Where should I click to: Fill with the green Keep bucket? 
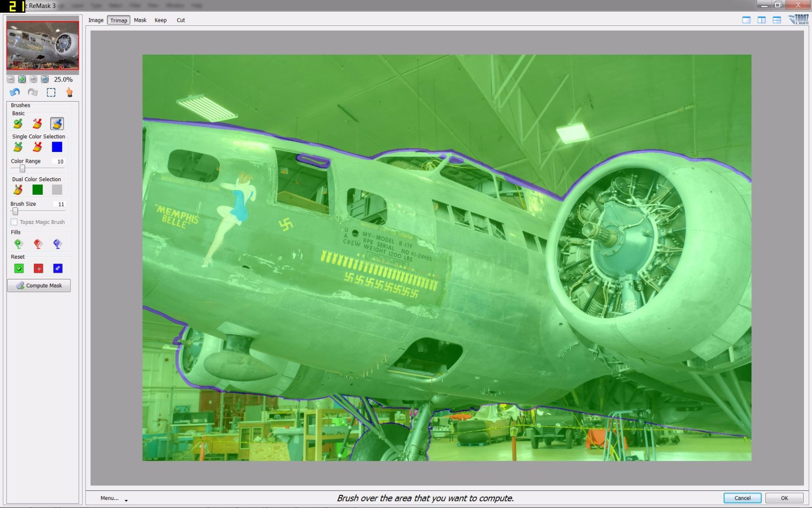tap(18, 244)
